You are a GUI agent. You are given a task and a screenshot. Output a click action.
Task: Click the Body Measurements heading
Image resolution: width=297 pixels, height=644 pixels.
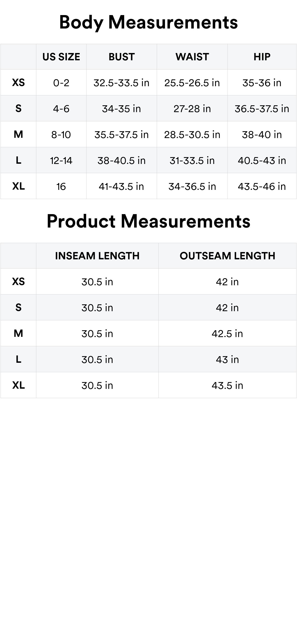pos(148,22)
